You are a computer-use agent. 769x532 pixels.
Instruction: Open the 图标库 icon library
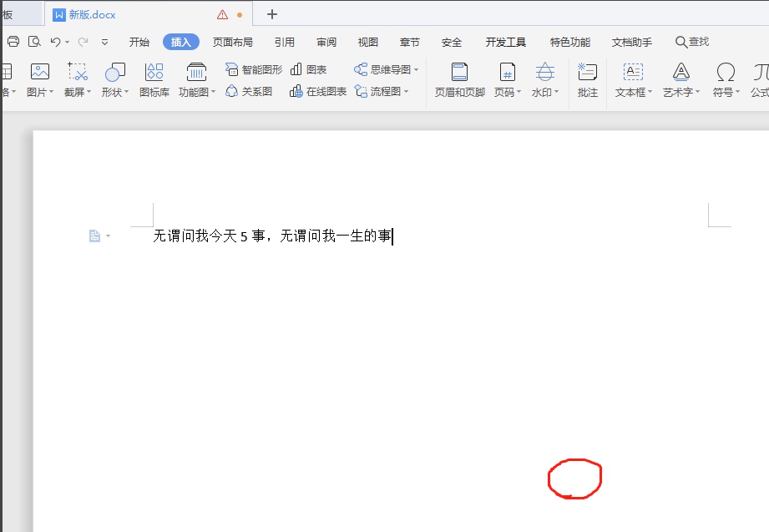point(154,73)
